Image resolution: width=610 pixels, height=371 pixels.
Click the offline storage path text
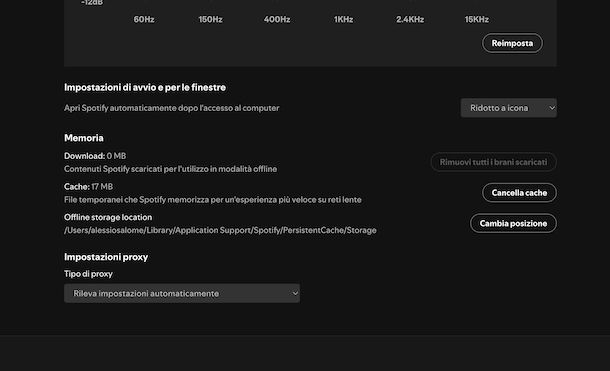(x=220, y=230)
